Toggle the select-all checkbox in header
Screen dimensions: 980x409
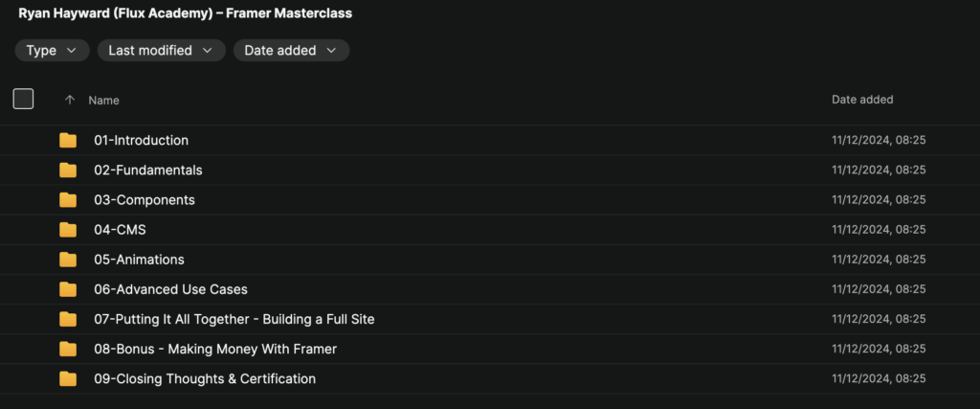click(x=23, y=99)
